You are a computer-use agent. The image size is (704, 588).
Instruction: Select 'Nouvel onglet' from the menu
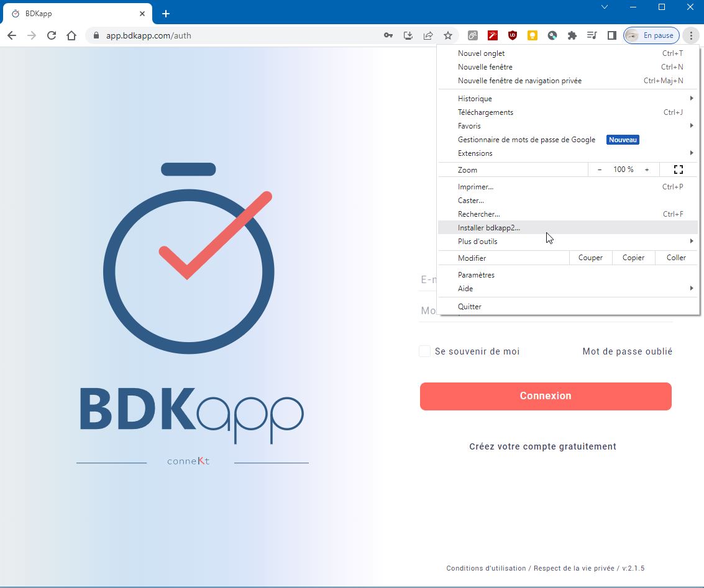tap(569, 53)
